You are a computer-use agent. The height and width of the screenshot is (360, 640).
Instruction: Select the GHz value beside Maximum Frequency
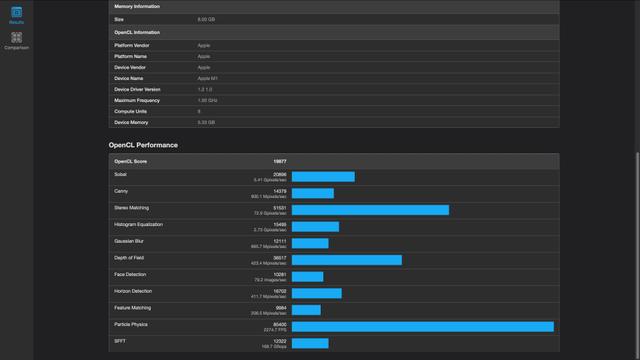[x=207, y=100]
